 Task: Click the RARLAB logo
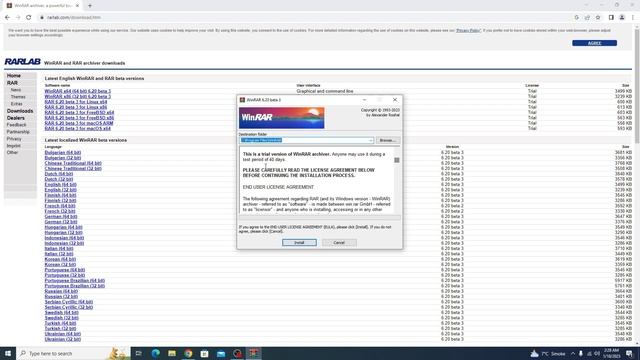point(22,62)
